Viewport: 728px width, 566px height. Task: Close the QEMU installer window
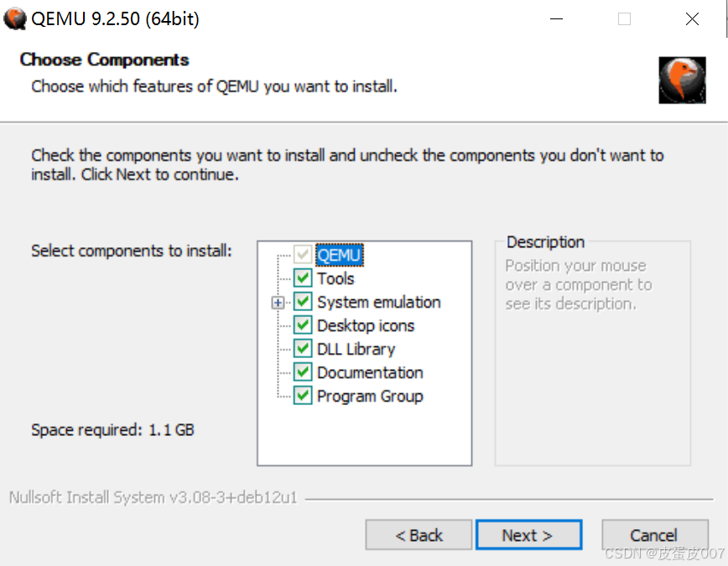click(692, 19)
